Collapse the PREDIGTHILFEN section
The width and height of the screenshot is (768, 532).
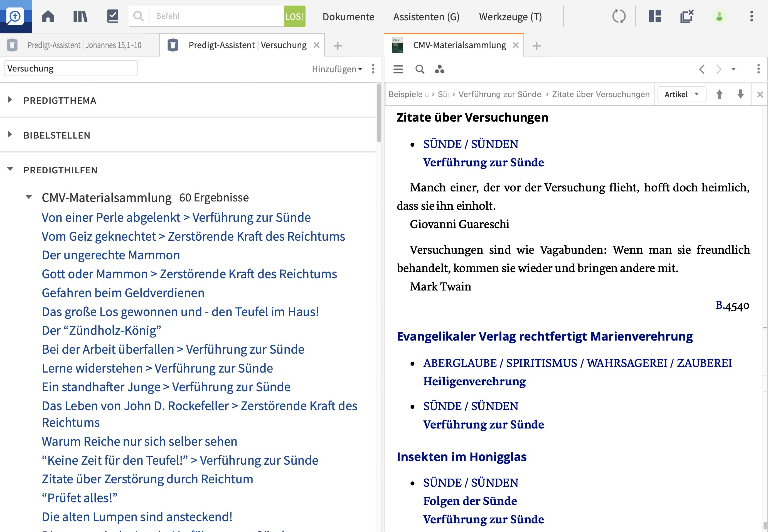(x=10, y=169)
